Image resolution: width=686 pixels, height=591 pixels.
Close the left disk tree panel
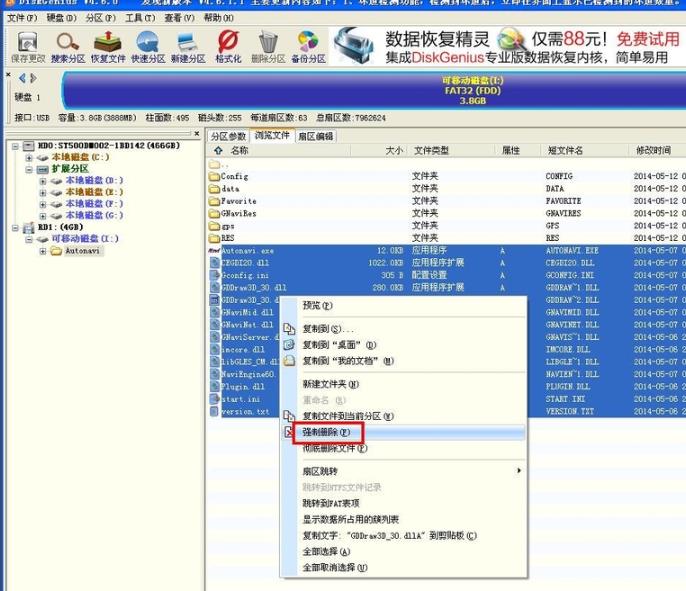tap(197, 133)
